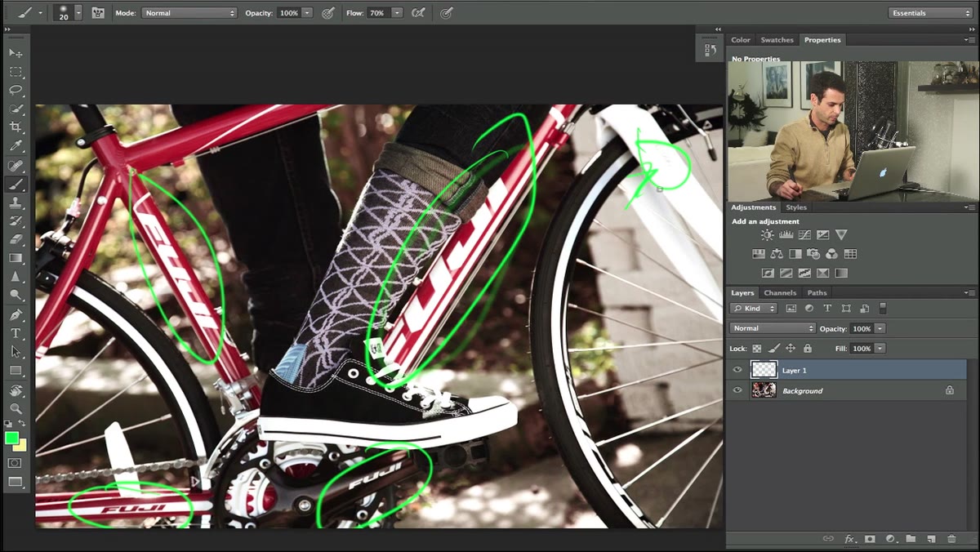Switch to the Paths tab

pos(817,292)
